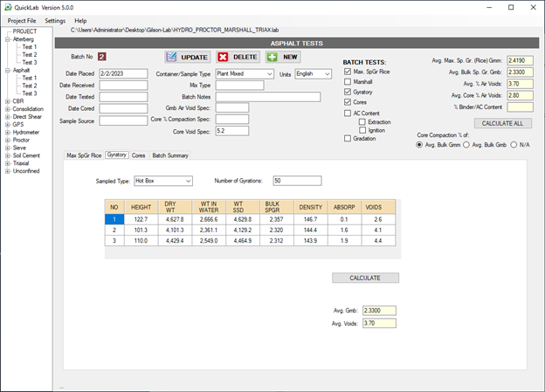This screenshot has height=392, width=545.
Task: Switch to the Batch Summary tab
Action: click(169, 155)
